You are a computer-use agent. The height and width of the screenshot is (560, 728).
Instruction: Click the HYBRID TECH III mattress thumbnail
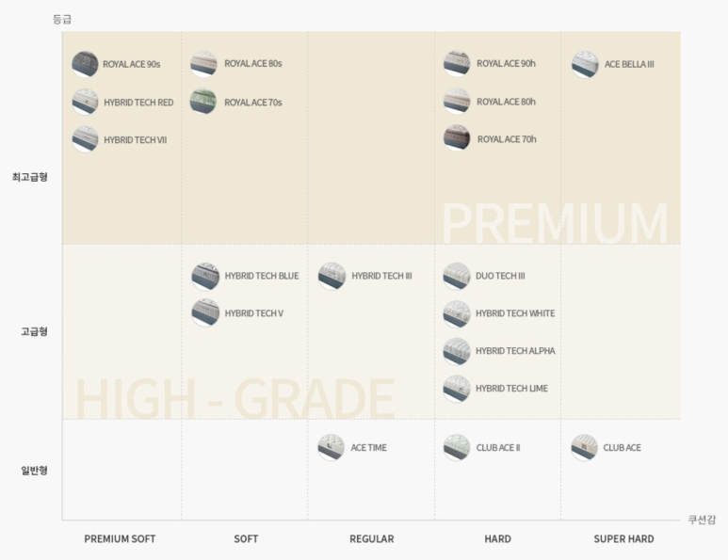(332, 276)
